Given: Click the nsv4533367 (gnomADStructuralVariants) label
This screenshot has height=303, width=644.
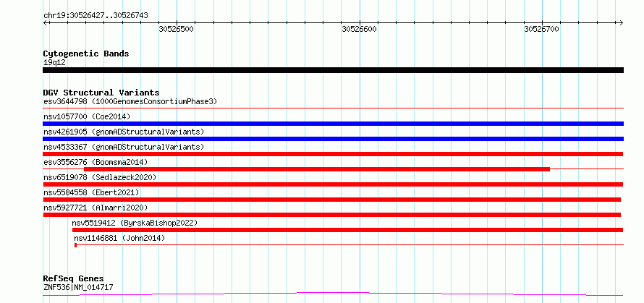Looking at the screenshot, I should (x=124, y=147).
